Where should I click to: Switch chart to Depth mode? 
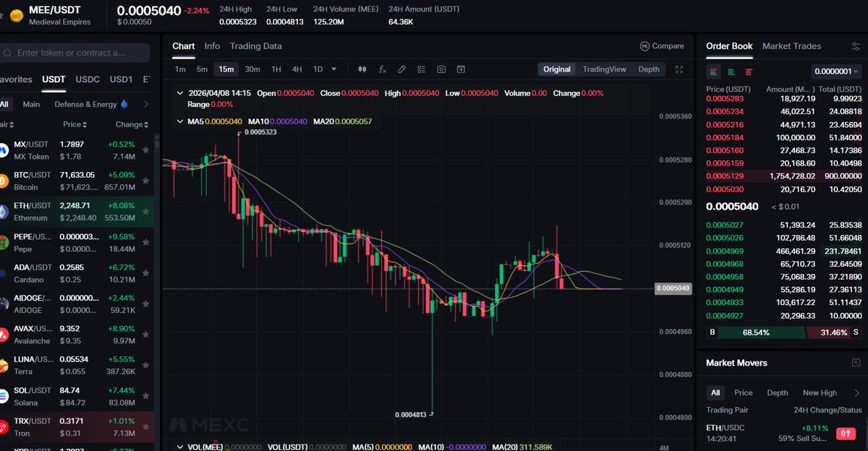coord(649,69)
